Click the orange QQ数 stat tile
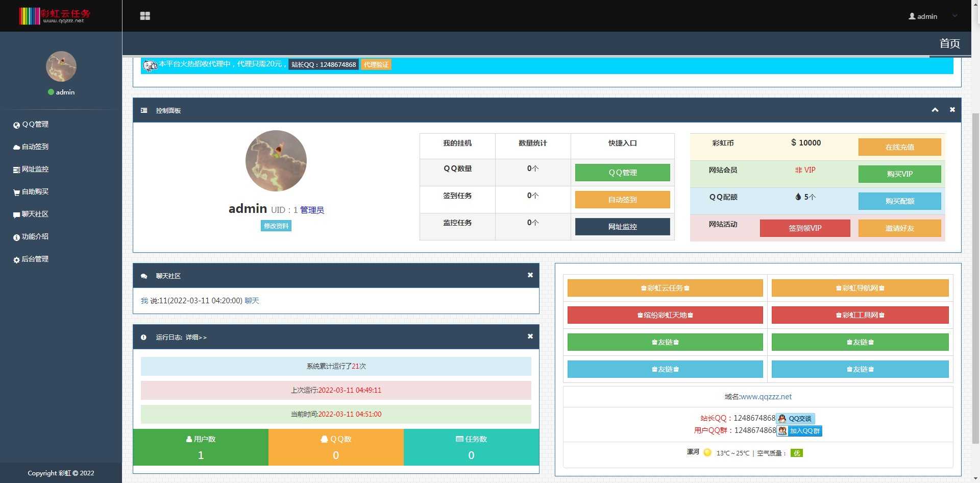Viewport: 980px width, 483px height. point(336,447)
